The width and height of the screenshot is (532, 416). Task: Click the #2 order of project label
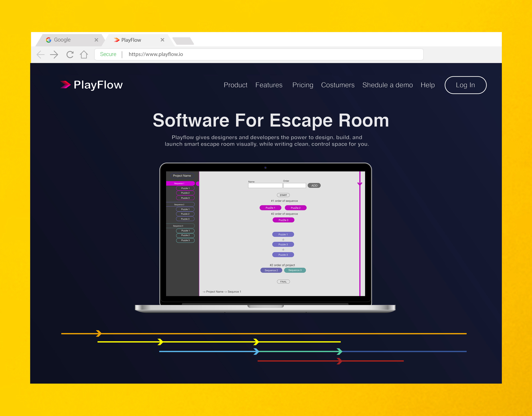click(x=282, y=265)
